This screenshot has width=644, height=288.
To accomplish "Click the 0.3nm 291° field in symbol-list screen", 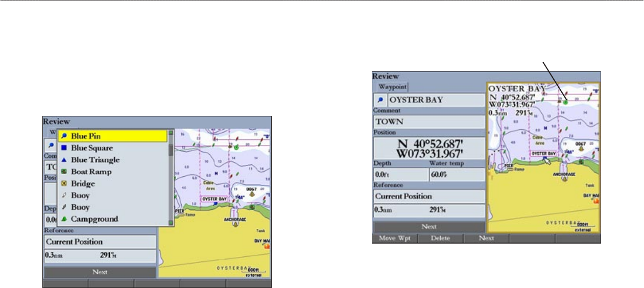I will [100, 256].
